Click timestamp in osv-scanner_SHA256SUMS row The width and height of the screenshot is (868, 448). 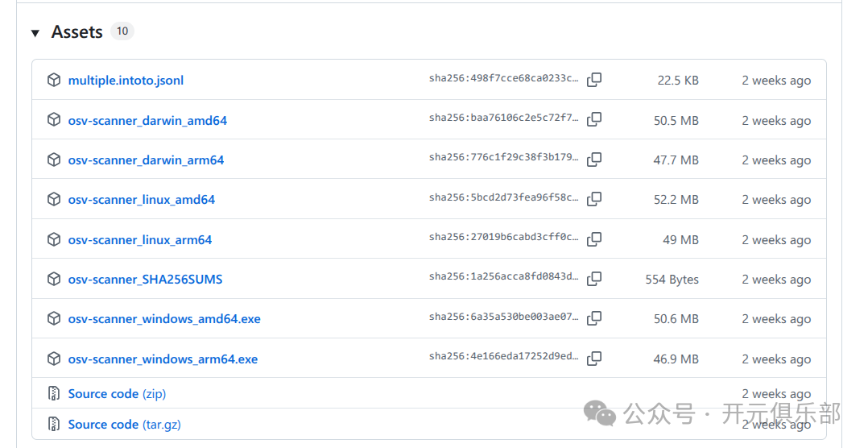point(777,280)
